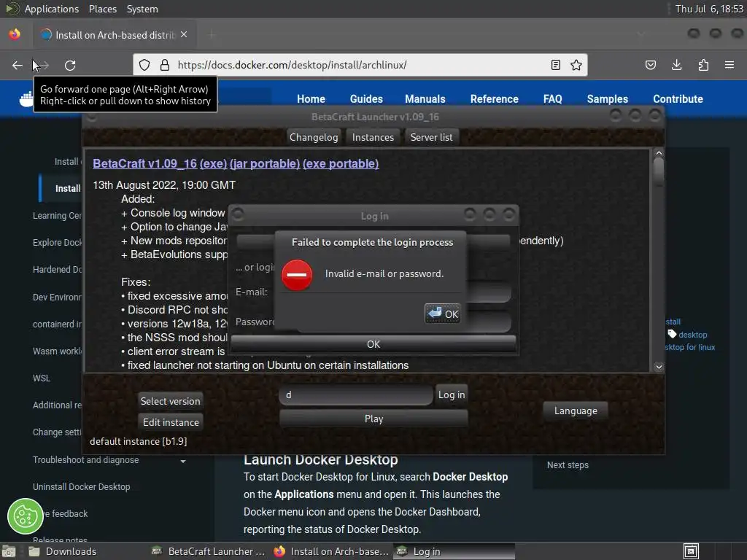Image resolution: width=747 pixels, height=560 pixels.
Task: Click the Next steps link in page contents
Action: click(x=568, y=464)
